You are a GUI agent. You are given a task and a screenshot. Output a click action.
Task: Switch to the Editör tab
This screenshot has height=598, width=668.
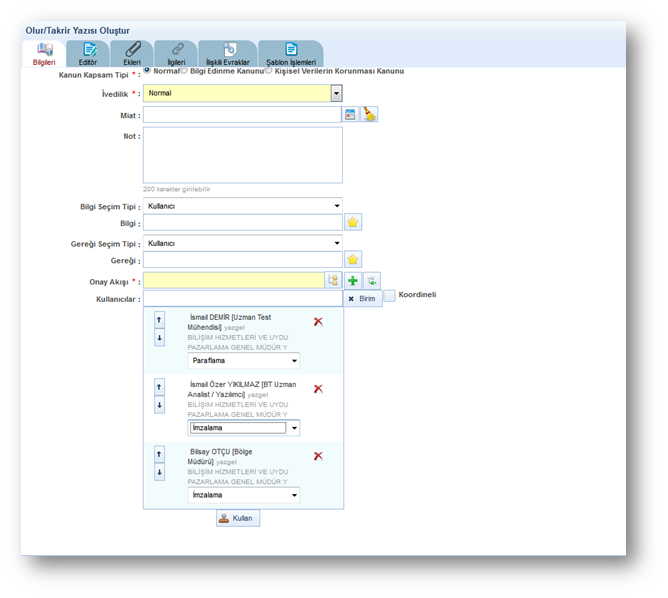[x=88, y=54]
